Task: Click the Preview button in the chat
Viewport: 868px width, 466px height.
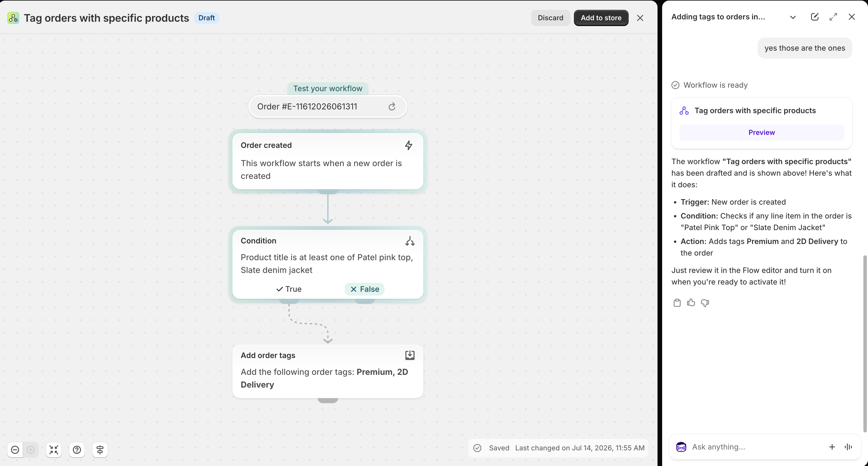Action: (x=762, y=133)
